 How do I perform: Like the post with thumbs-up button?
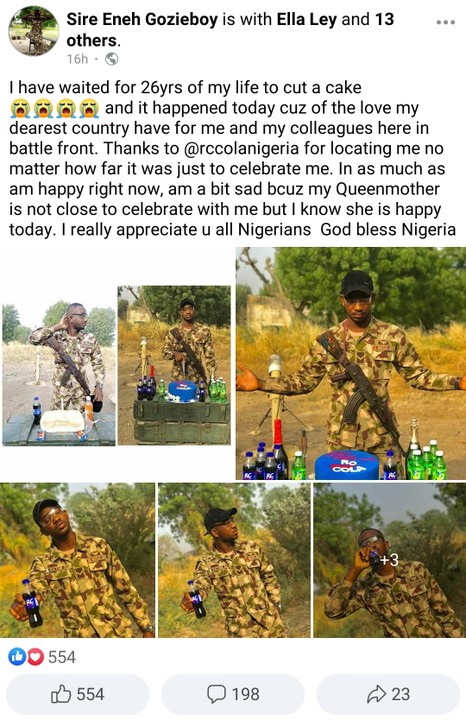click(78, 693)
